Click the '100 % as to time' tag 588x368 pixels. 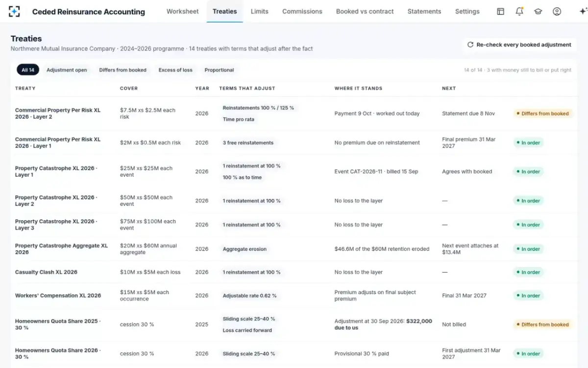click(242, 178)
